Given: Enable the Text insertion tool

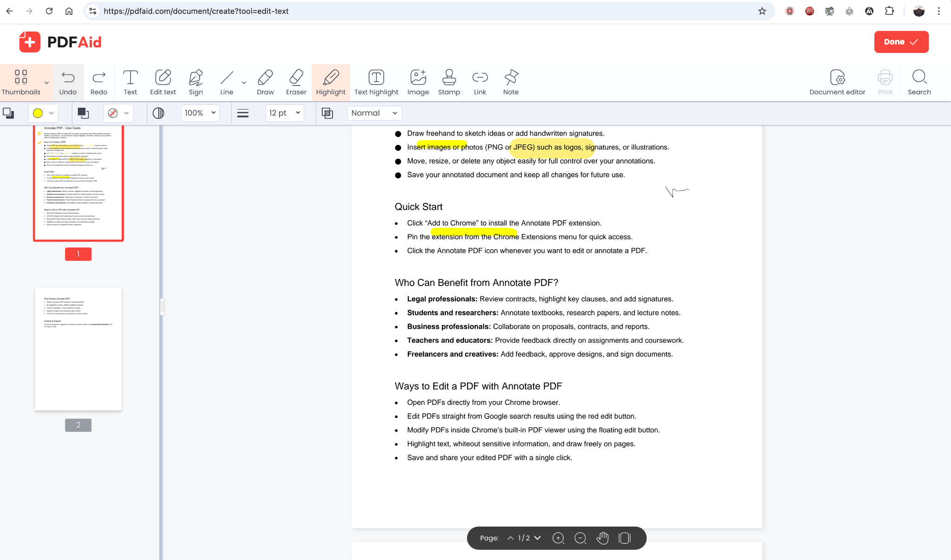Looking at the screenshot, I should click(130, 82).
